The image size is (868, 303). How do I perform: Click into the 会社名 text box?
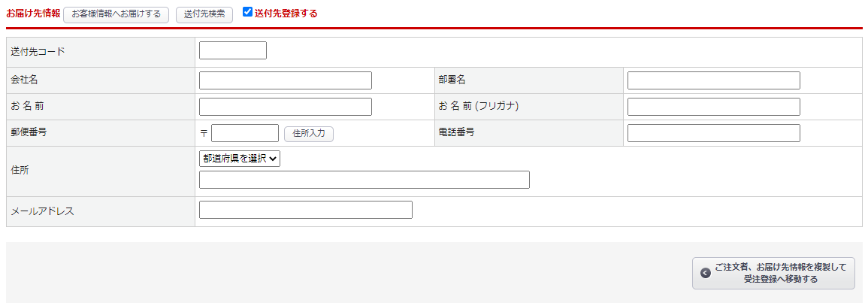285,80
